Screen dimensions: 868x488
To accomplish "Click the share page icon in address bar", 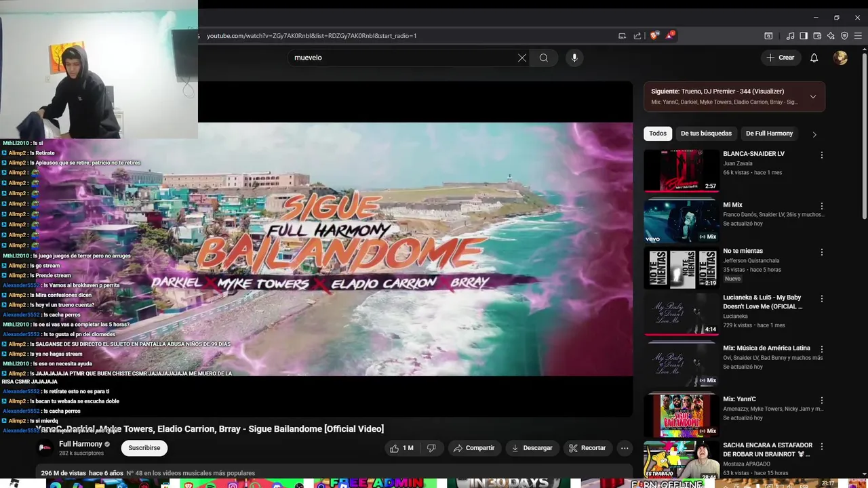I will [x=637, y=36].
